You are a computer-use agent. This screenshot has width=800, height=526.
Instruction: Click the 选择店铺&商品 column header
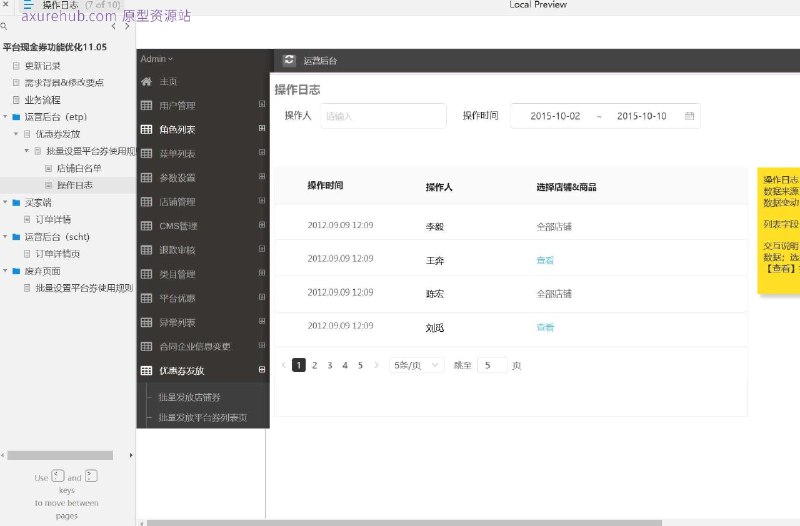coord(566,187)
